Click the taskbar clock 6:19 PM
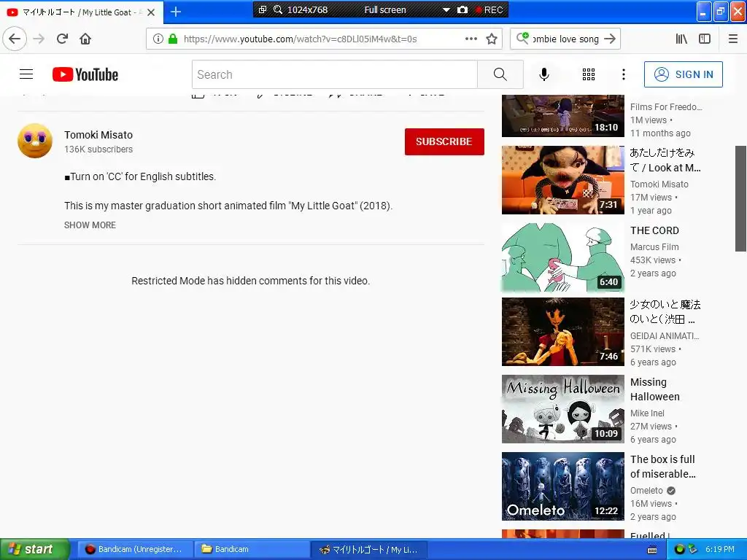The height and width of the screenshot is (560, 747). point(720,549)
